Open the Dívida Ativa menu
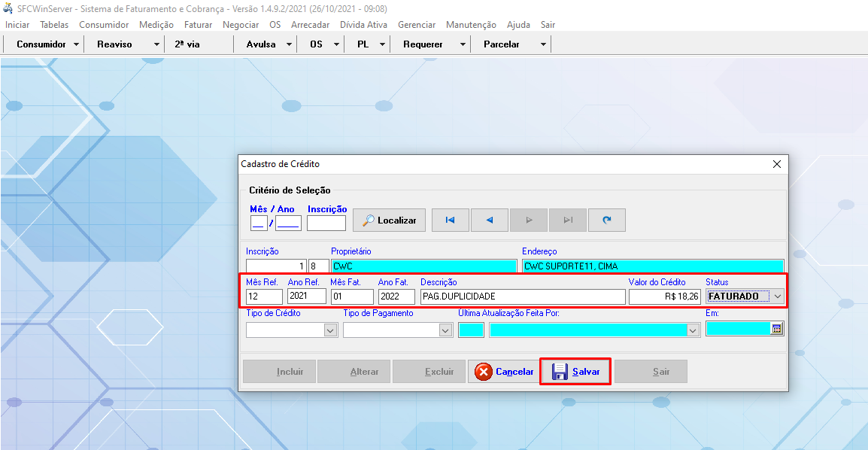This screenshot has width=868, height=450. pyautogui.click(x=363, y=25)
